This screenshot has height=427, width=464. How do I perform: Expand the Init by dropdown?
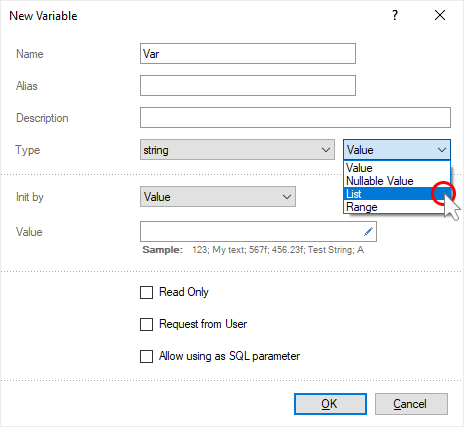pyautogui.click(x=218, y=197)
